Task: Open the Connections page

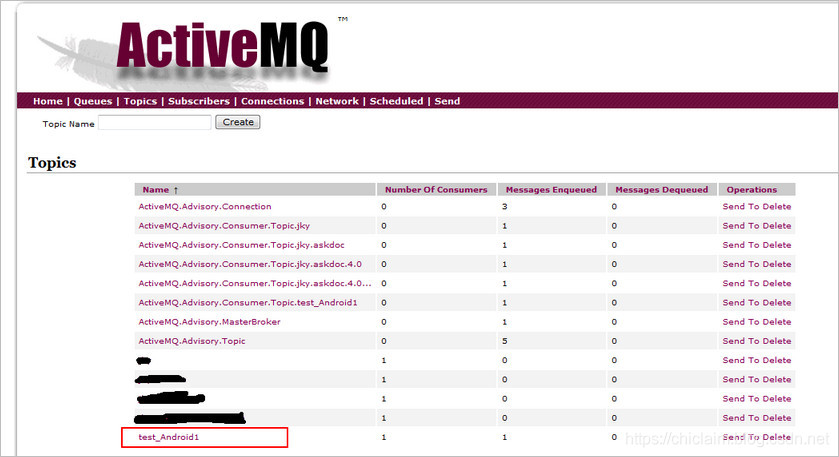Action: point(272,101)
